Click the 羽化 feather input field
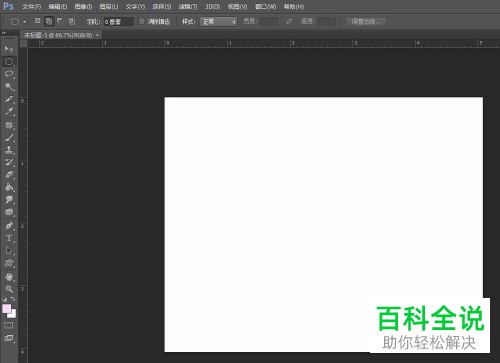 point(118,22)
